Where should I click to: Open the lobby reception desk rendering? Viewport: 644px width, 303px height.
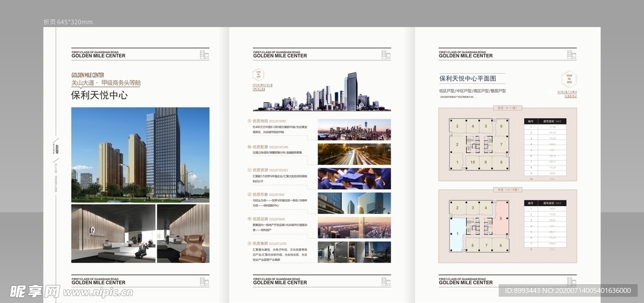pos(112,233)
